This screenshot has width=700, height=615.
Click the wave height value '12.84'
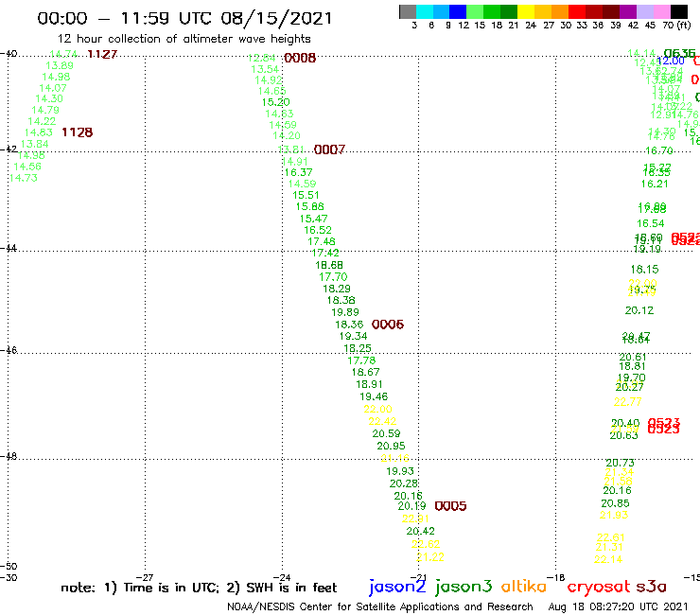click(x=262, y=58)
